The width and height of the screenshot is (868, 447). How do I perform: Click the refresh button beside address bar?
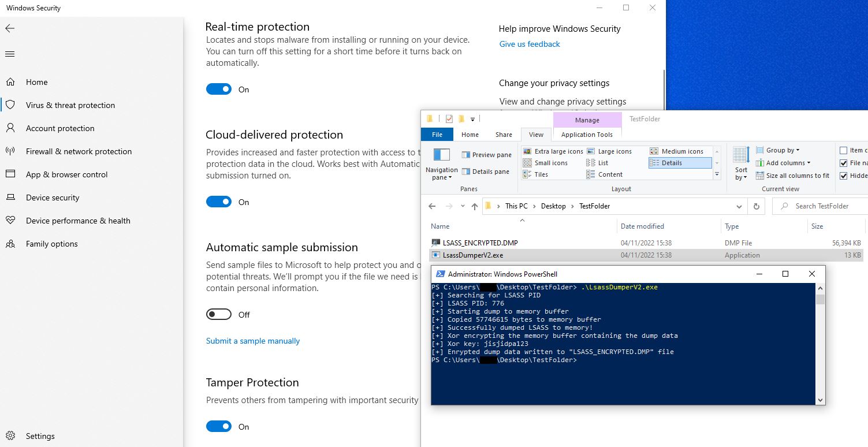click(x=756, y=206)
